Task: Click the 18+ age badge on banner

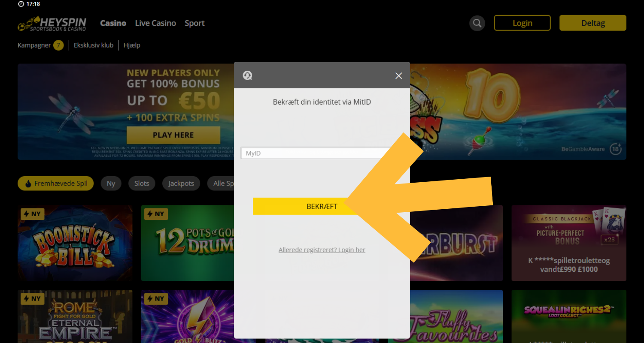Action: pyautogui.click(x=616, y=149)
